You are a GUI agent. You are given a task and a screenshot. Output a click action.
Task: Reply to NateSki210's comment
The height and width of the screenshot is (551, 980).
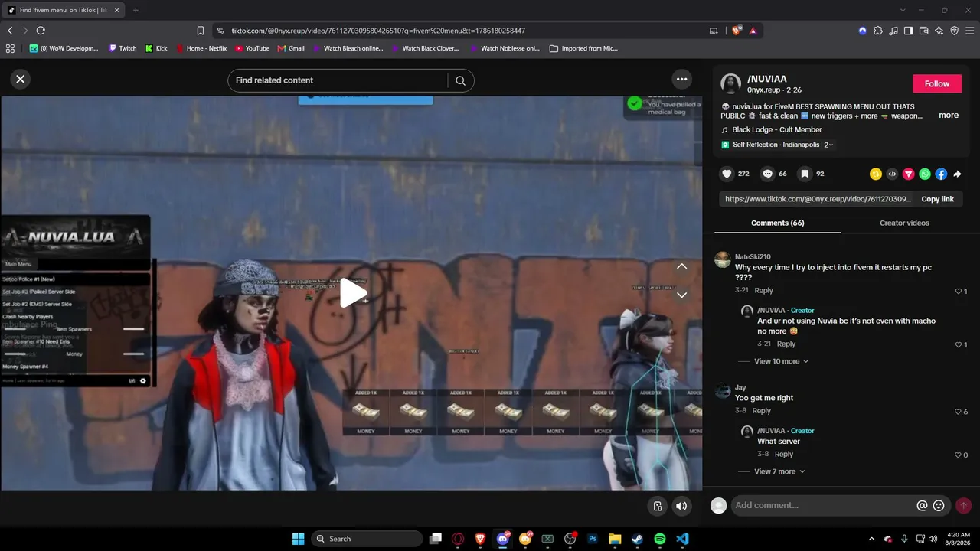(x=763, y=290)
